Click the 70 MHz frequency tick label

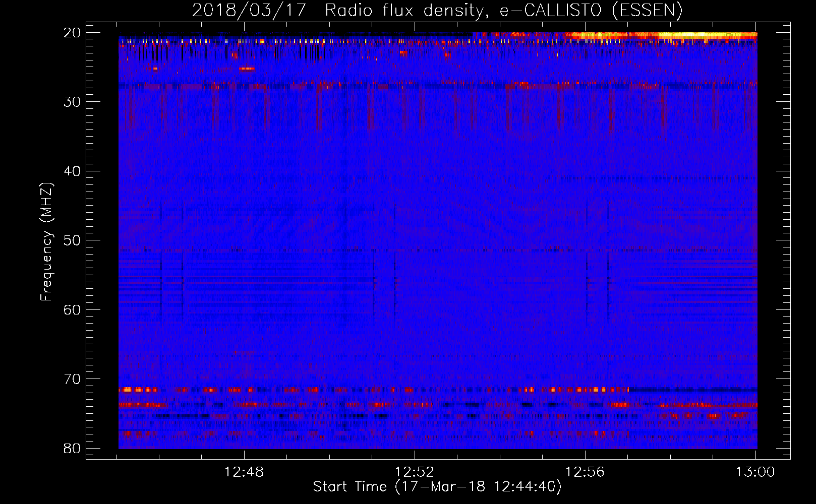[72, 379]
